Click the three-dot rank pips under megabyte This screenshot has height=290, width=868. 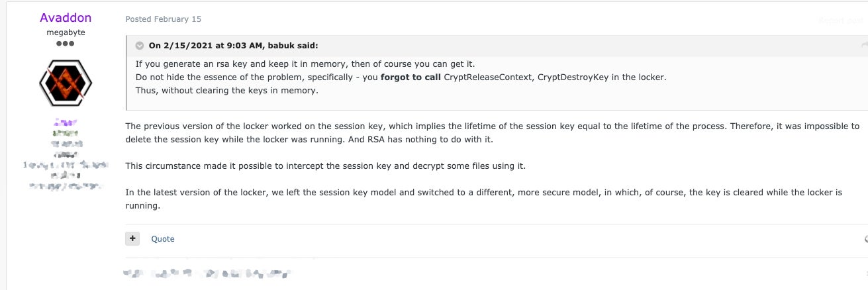66,44
